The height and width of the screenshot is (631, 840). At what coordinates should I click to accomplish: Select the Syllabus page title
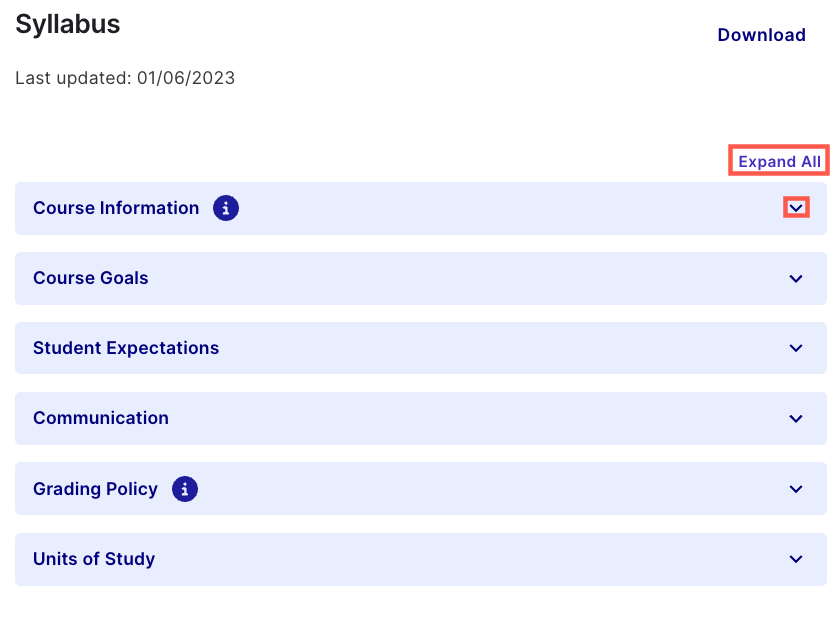pos(67,24)
